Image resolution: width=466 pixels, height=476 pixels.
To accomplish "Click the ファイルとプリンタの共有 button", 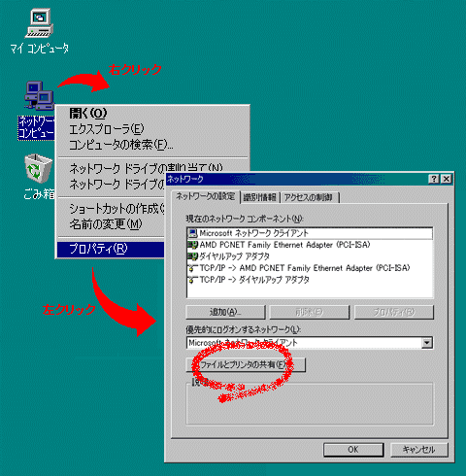I will [246, 365].
